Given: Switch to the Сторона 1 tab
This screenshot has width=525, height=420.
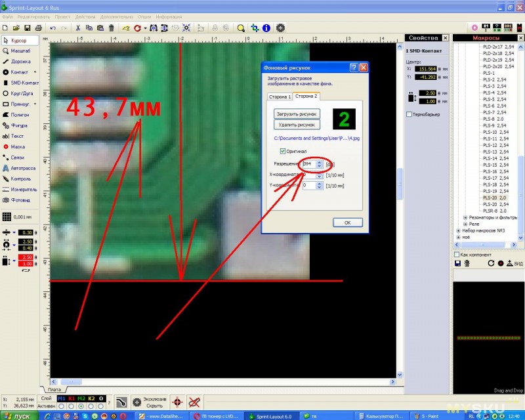Looking at the screenshot, I should coord(280,96).
